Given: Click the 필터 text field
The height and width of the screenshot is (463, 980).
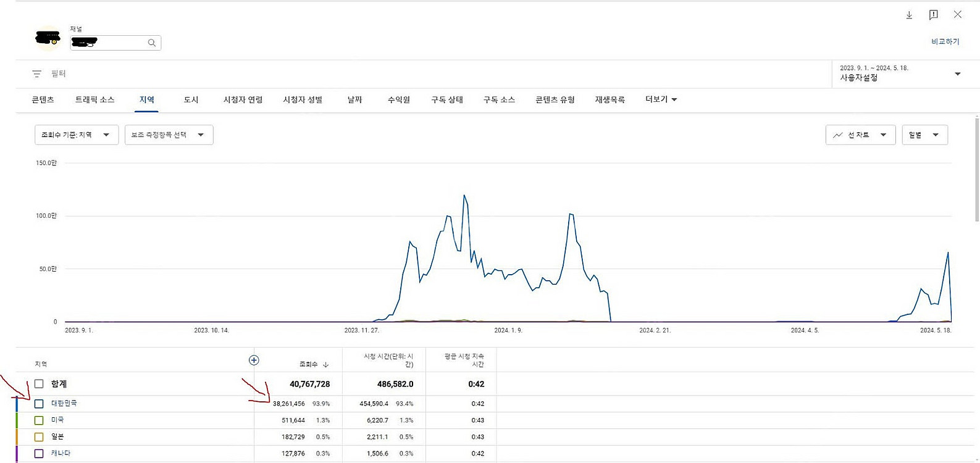Looking at the screenshot, I should pyautogui.click(x=59, y=73).
